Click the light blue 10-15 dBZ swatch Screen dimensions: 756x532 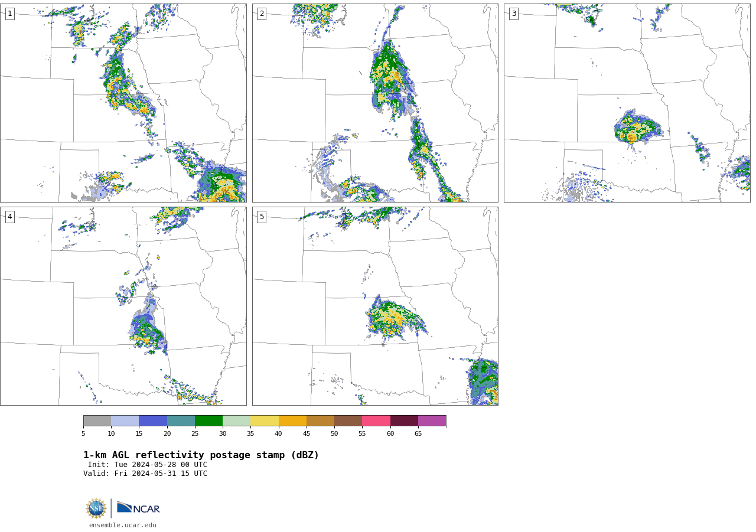[x=125, y=421]
